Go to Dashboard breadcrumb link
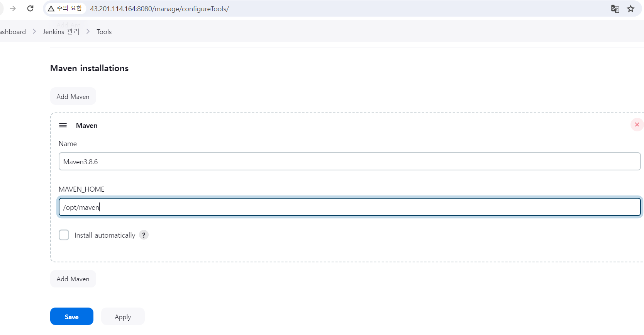The image size is (644, 335). pos(13,32)
